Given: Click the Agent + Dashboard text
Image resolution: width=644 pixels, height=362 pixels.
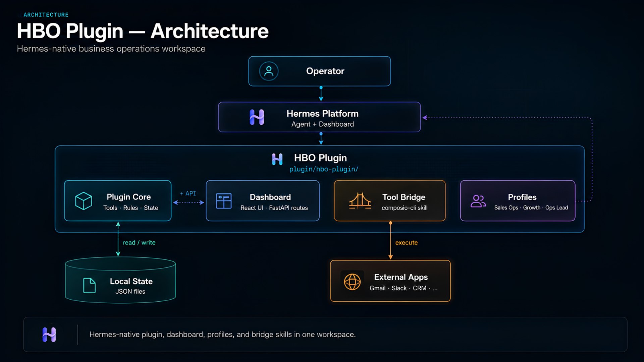Looking at the screenshot, I should [323, 124].
